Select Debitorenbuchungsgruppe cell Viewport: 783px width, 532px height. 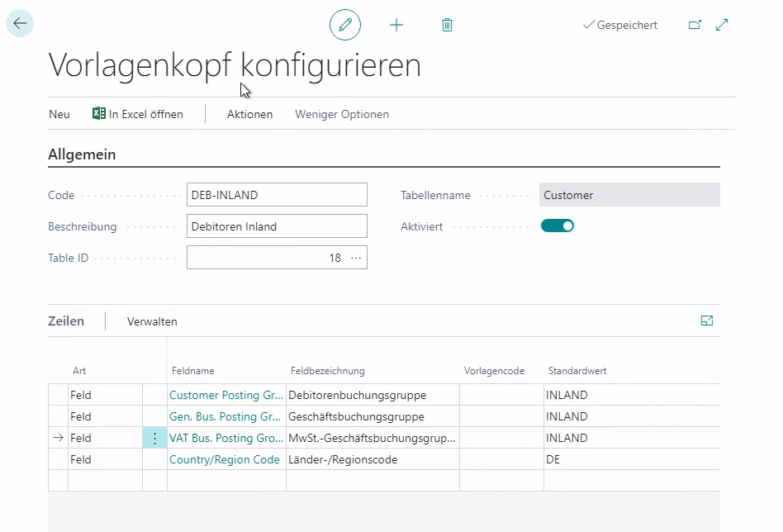click(373, 395)
